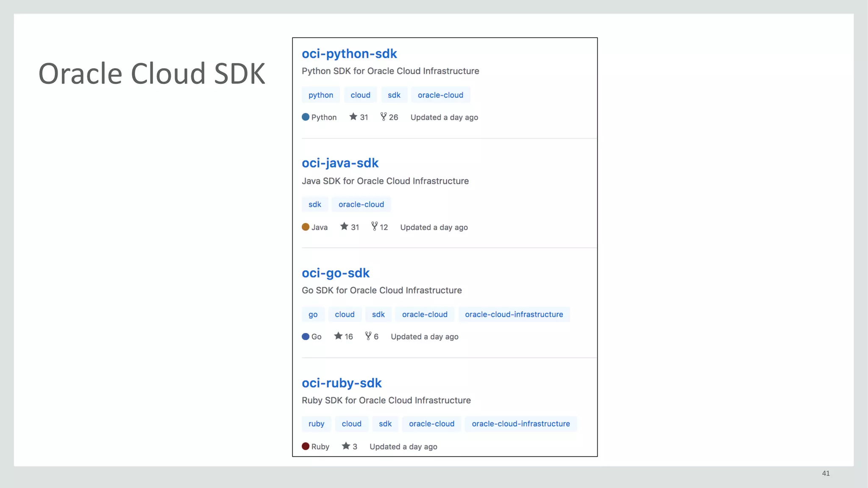
Task: Open the oci-ruby-sdk repository link
Action: [x=342, y=383]
